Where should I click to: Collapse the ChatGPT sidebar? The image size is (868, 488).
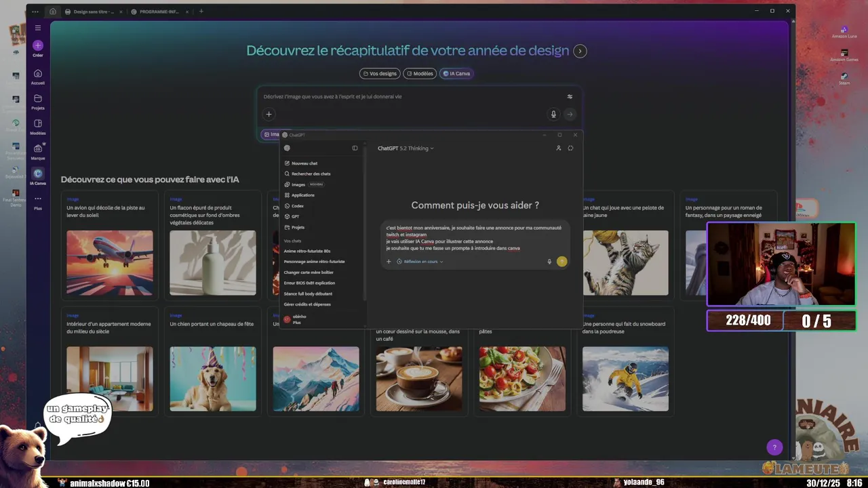tap(355, 148)
